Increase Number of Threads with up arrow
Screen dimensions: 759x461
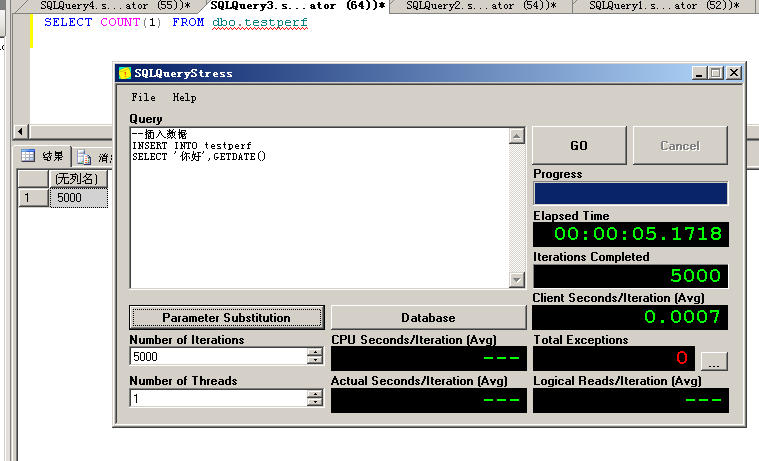coord(315,394)
